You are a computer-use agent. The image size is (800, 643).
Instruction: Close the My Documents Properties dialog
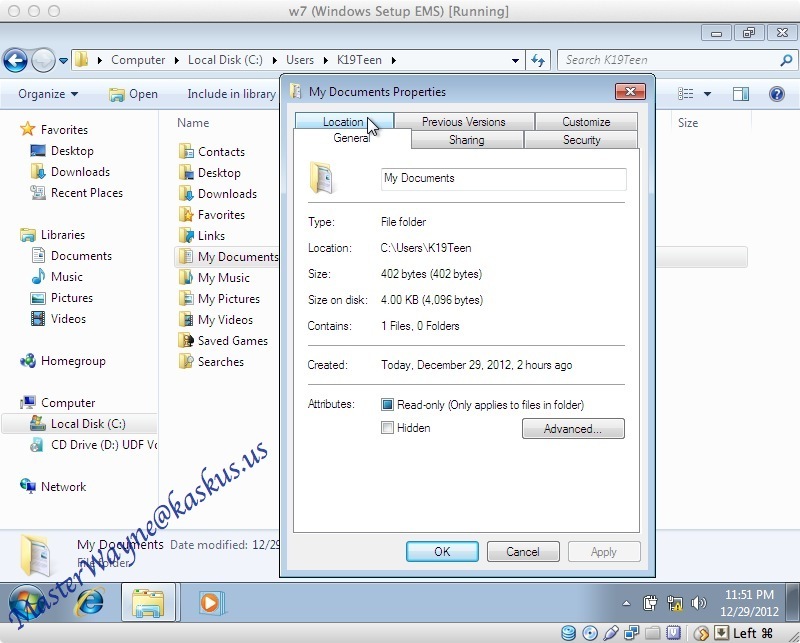tap(630, 92)
